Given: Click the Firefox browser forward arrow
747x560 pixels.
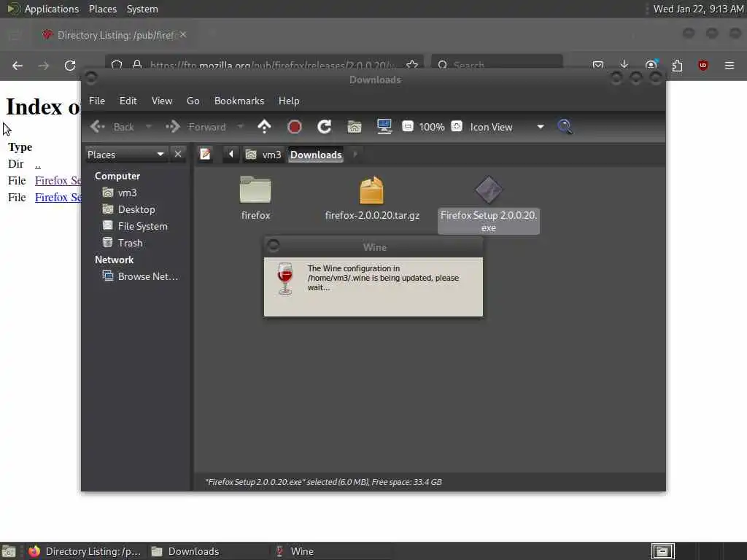Looking at the screenshot, I should [44, 66].
